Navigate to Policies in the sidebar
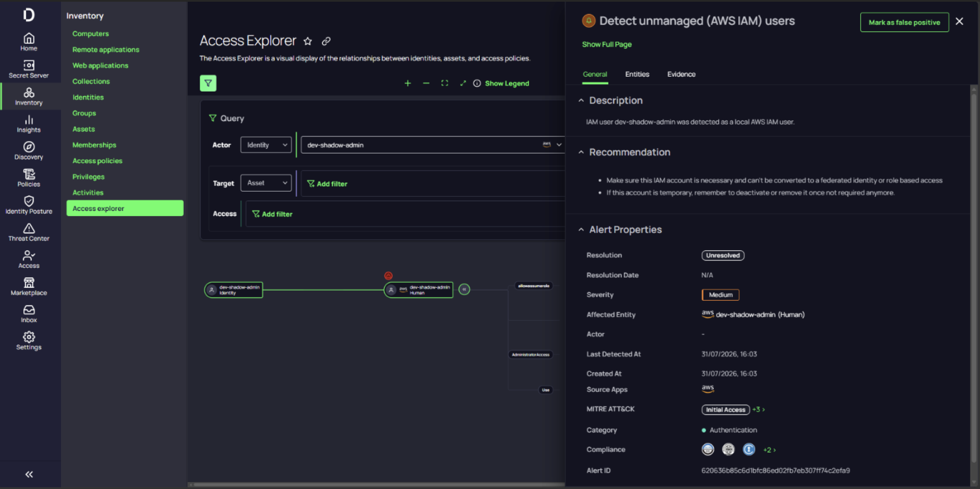This screenshot has height=489, width=980. pyautogui.click(x=29, y=178)
